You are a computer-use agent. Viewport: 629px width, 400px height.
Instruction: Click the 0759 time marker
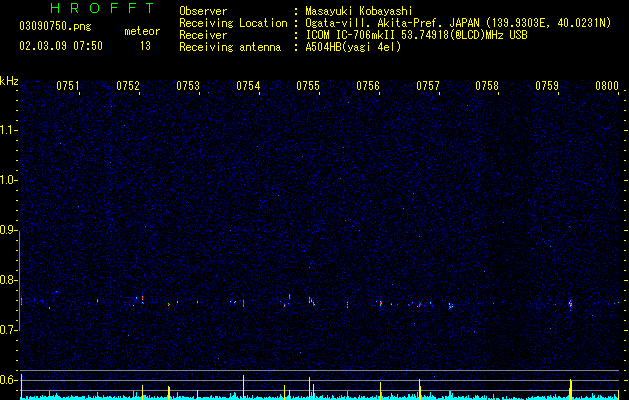click(x=547, y=86)
